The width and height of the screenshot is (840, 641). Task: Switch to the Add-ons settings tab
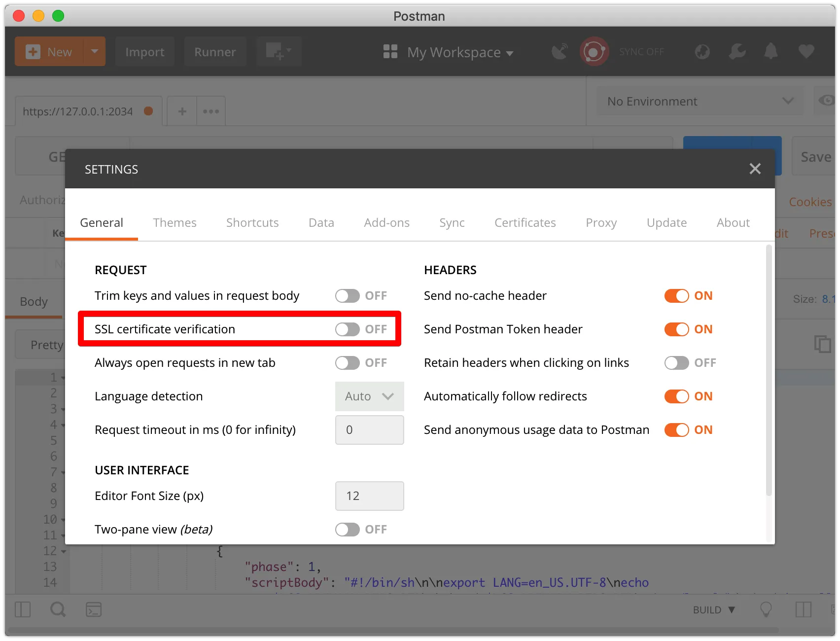pos(387,223)
